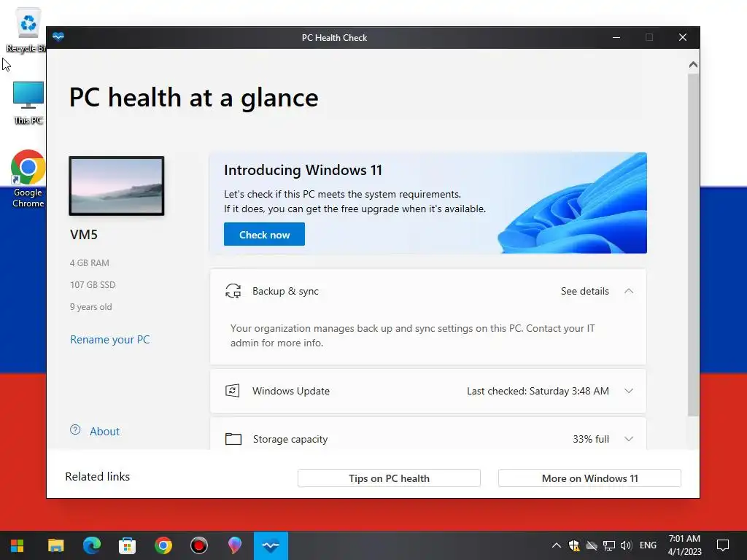This screenshot has width=747, height=560.
Task: Click the taskbar clock showing 7:01 AM
Action: (684, 545)
